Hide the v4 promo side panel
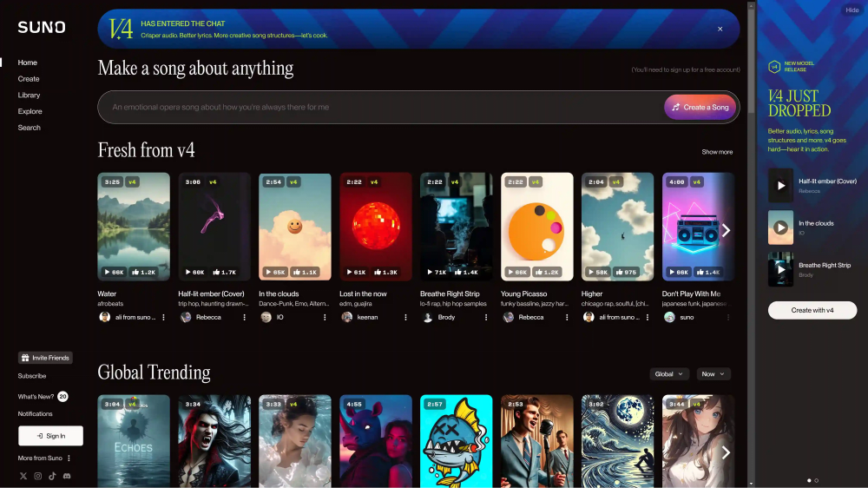 [x=852, y=10]
